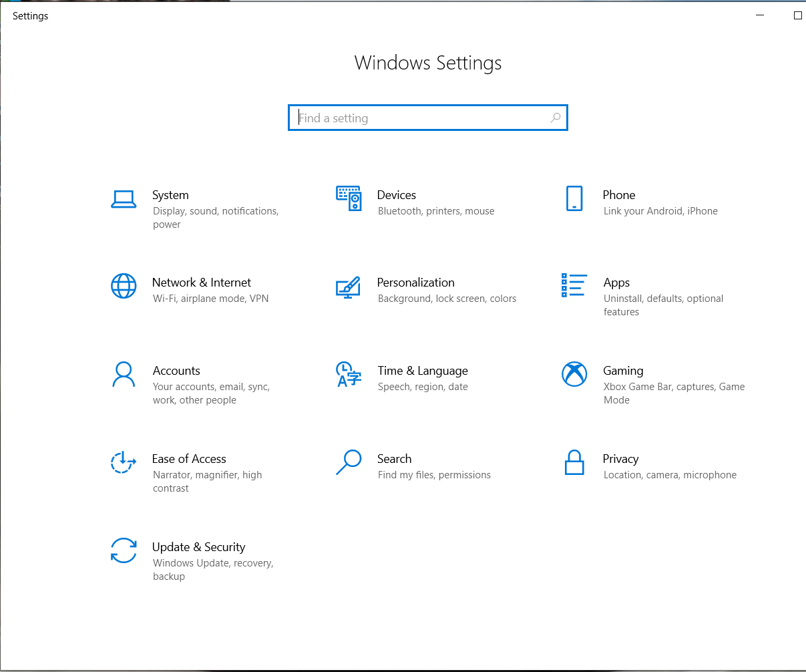This screenshot has height=672, width=806.
Task: Open Network & Internet heading
Action: [x=202, y=283]
